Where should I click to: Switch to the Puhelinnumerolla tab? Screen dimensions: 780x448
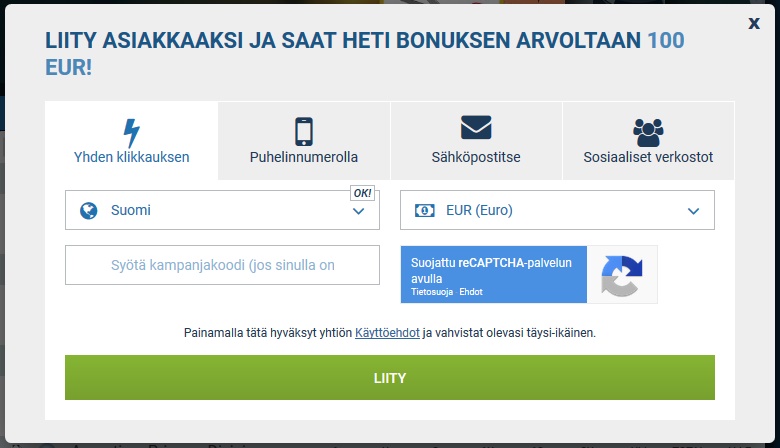[304, 141]
